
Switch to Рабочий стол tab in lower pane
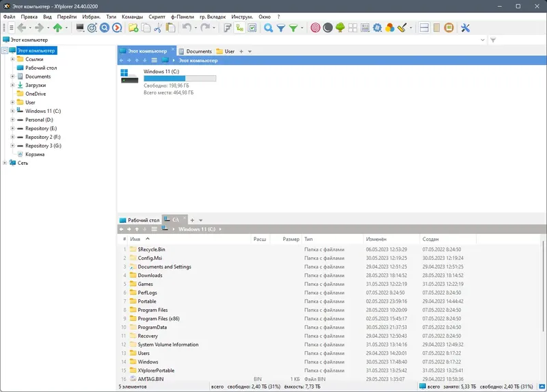click(139, 220)
